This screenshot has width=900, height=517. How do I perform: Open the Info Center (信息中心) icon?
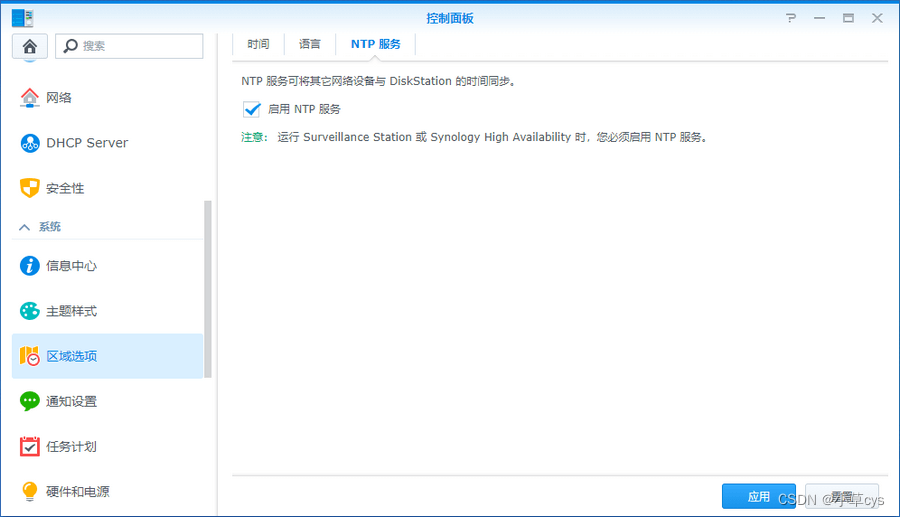30,266
